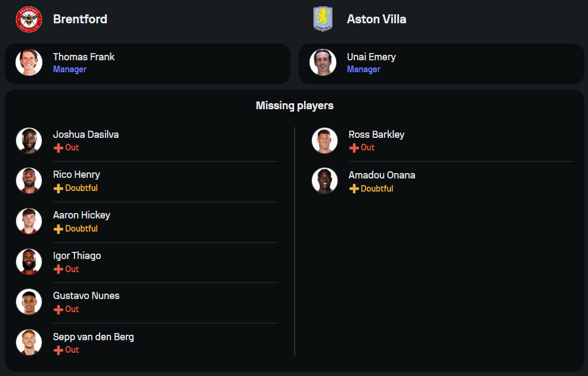Open the Brentford team name link
Viewport: 588px width, 376px height.
pos(80,19)
